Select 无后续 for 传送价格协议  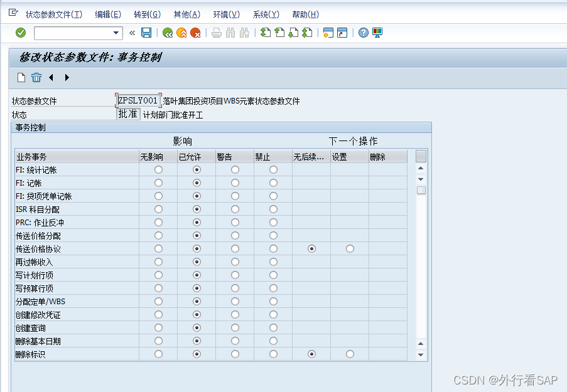pyautogui.click(x=311, y=248)
